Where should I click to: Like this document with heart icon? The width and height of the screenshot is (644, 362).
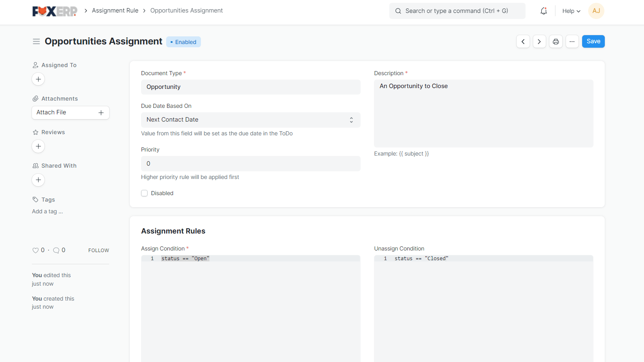(x=36, y=250)
